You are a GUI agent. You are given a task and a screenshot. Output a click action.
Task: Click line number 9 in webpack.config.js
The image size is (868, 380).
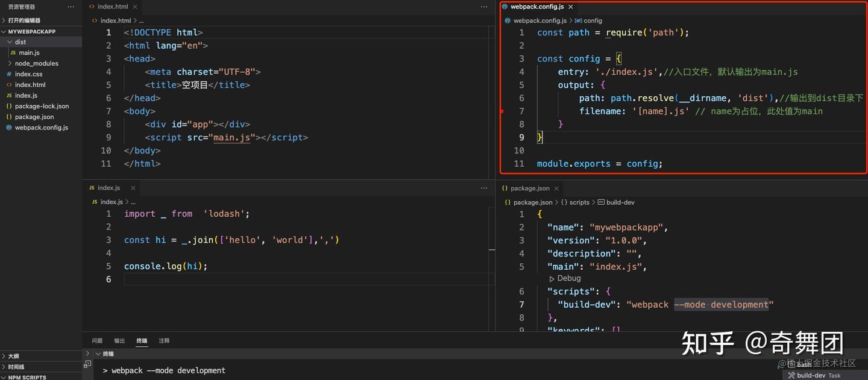tap(522, 137)
